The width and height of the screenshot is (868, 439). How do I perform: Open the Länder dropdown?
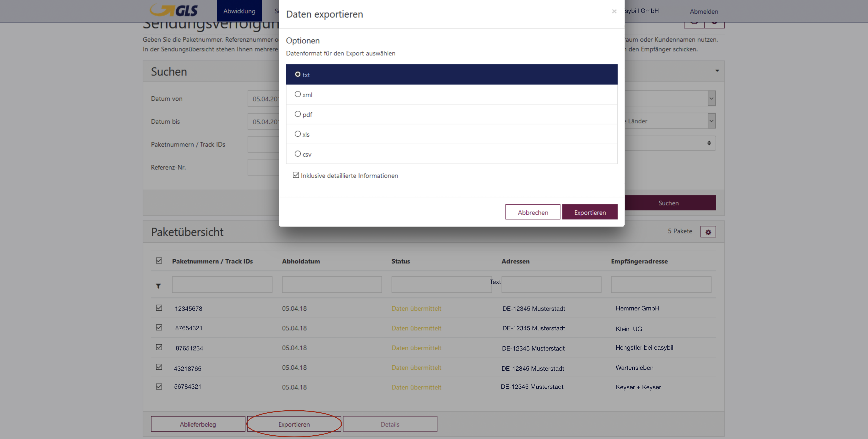pyautogui.click(x=711, y=121)
